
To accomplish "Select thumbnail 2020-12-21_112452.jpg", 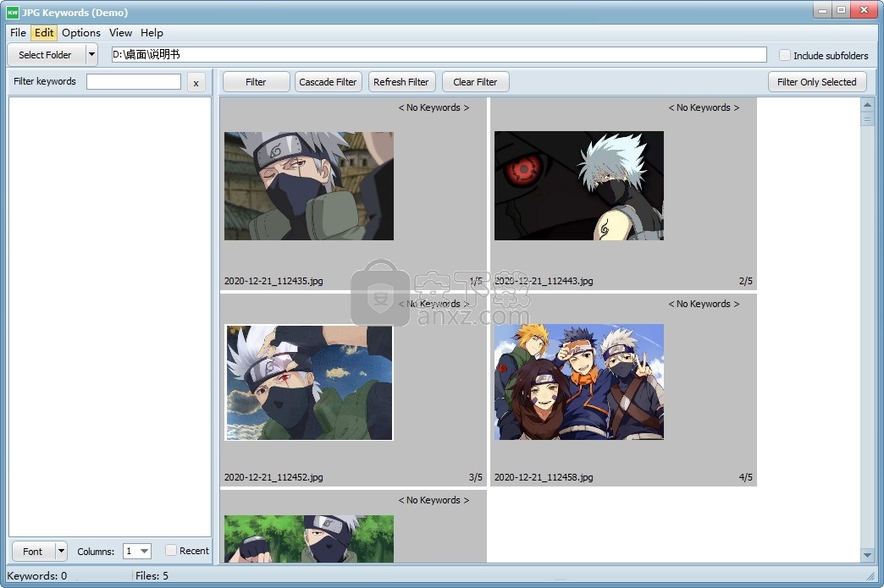I will point(309,382).
